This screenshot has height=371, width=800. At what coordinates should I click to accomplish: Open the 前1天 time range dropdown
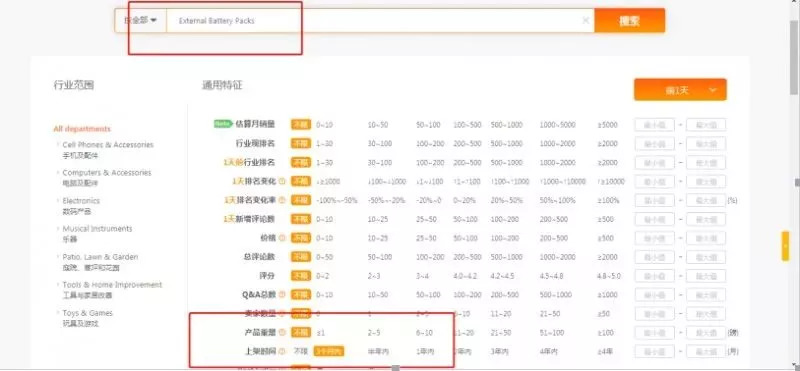(680, 90)
